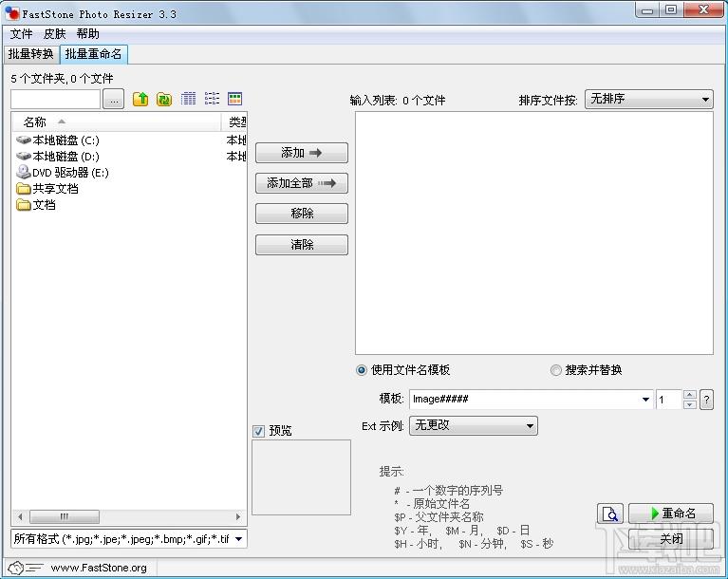Switch to 批量转换 tab
The width and height of the screenshot is (728, 579).
[x=31, y=54]
